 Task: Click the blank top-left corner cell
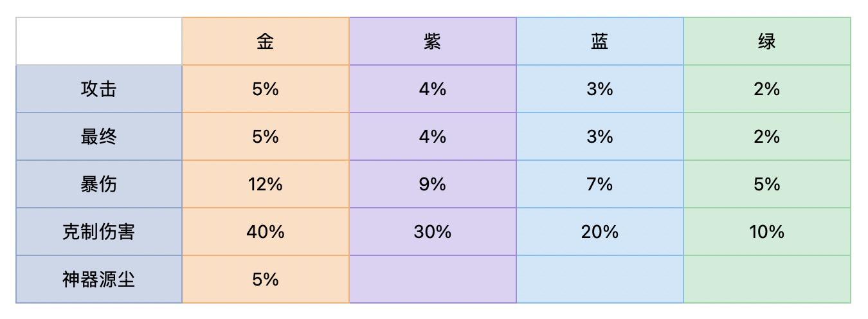click(x=99, y=41)
